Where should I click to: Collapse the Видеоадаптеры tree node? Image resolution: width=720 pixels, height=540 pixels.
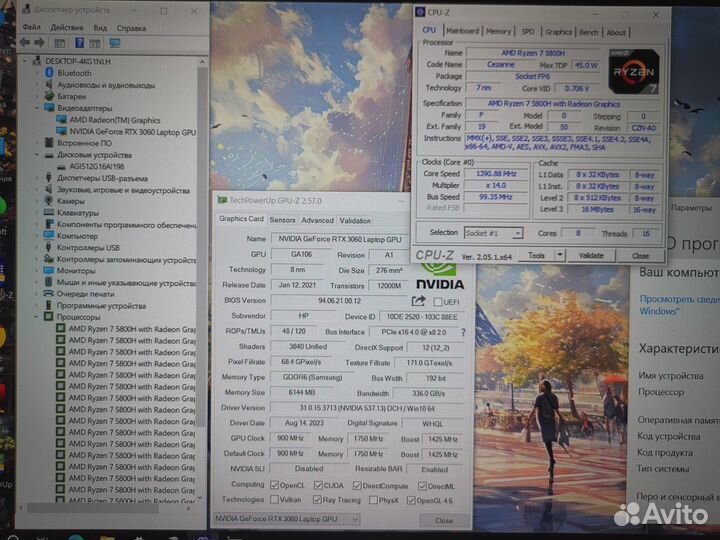pos(36,108)
